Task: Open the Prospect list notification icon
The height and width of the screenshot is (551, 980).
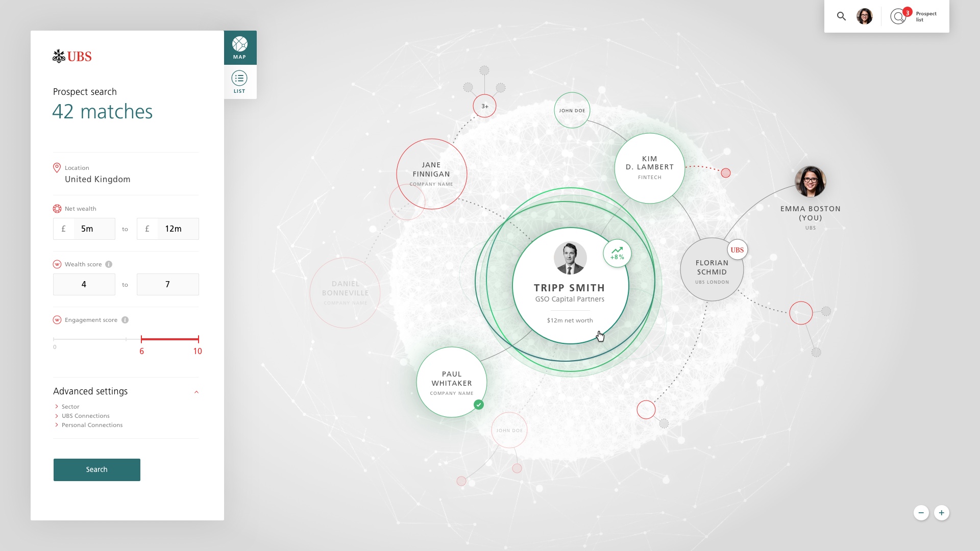Action: point(899,16)
